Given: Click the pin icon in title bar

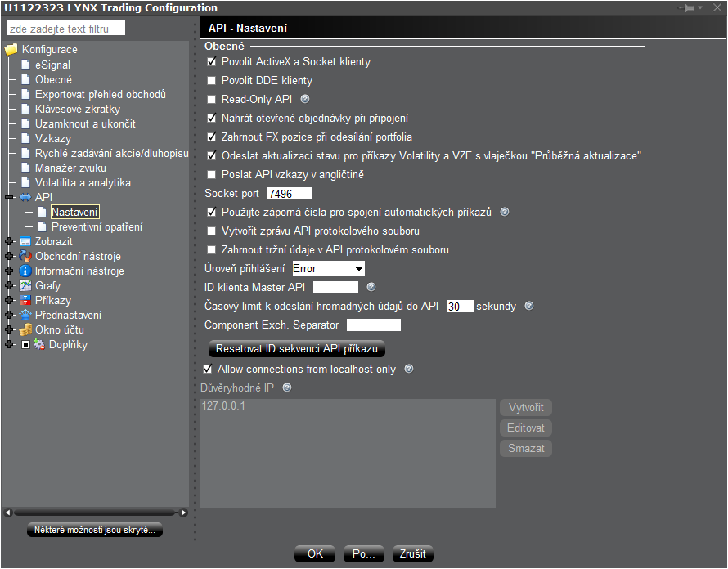Looking at the screenshot, I should 690,8.
